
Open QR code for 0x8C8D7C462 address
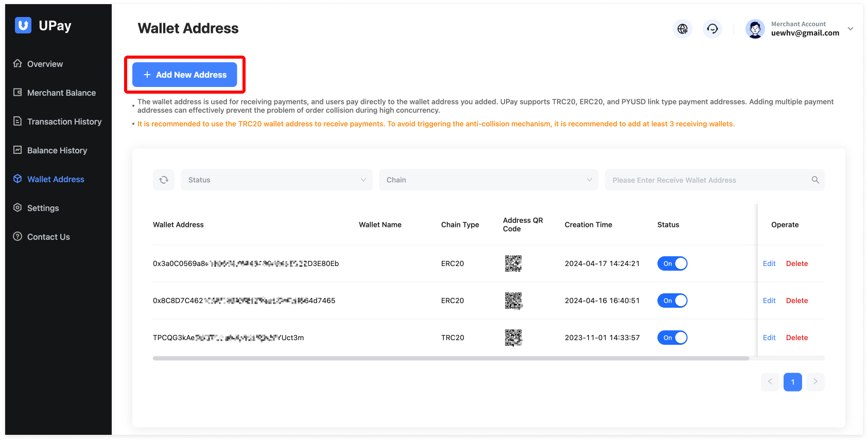coord(513,301)
